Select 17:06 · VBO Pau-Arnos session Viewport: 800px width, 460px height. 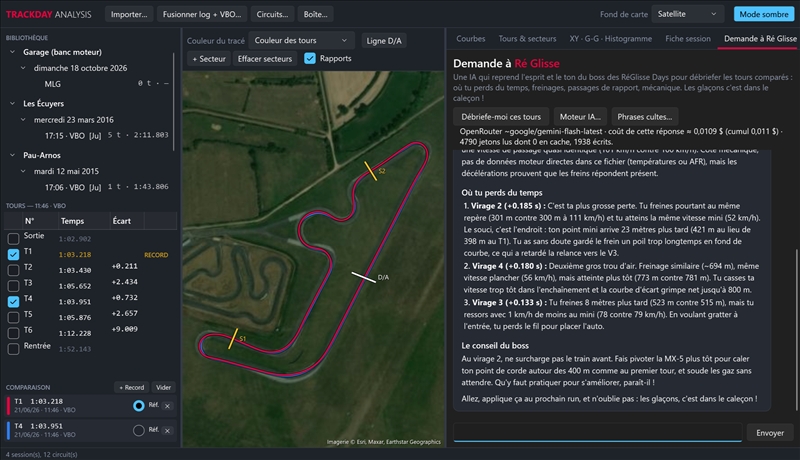click(x=107, y=187)
